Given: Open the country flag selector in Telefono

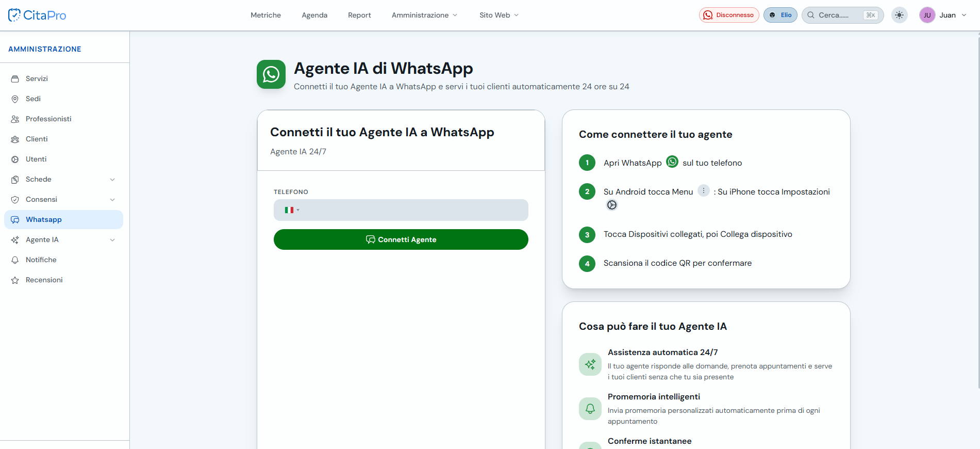Looking at the screenshot, I should click(x=292, y=210).
